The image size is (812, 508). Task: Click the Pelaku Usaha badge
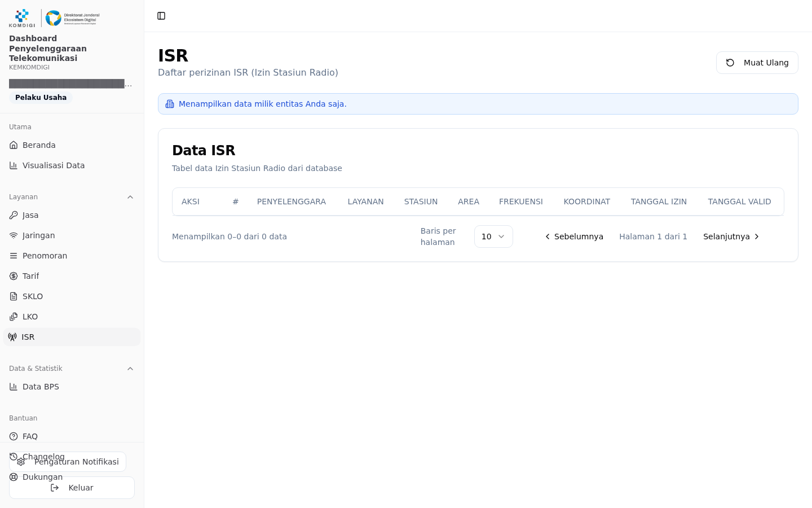(x=41, y=98)
